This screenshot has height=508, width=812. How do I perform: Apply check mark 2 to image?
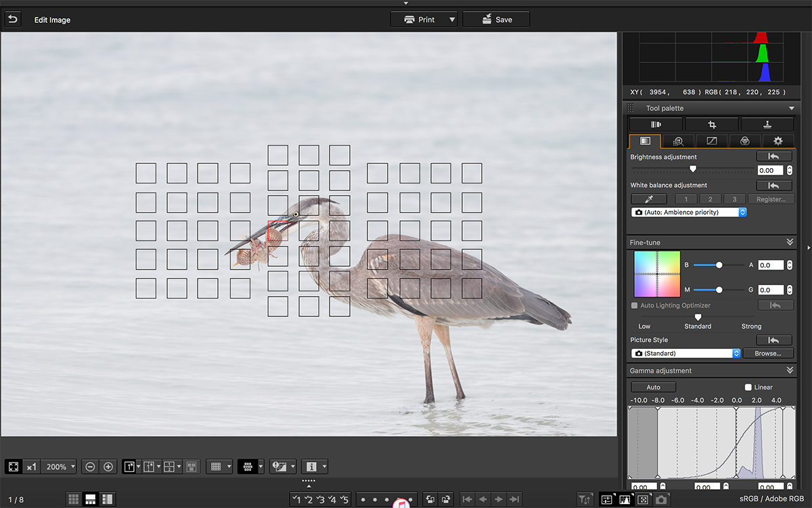pyautogui.click(x=309, y=499)
